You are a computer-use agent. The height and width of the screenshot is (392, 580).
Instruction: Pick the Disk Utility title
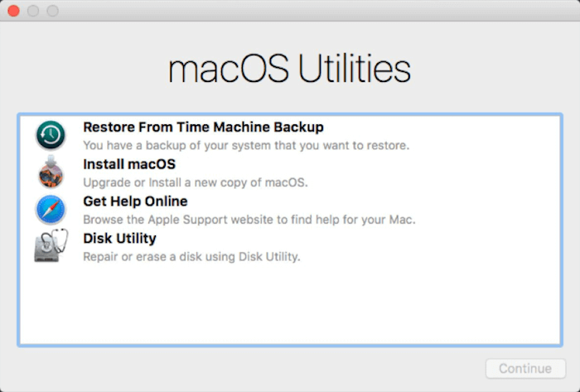click(119, 239)
